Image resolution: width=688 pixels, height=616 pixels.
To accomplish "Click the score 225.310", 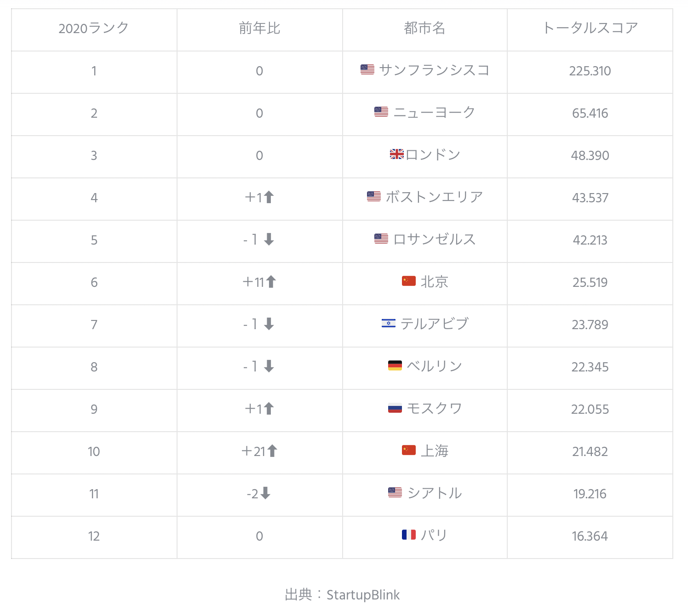I will pyautogui.click(x=590, y=71).
